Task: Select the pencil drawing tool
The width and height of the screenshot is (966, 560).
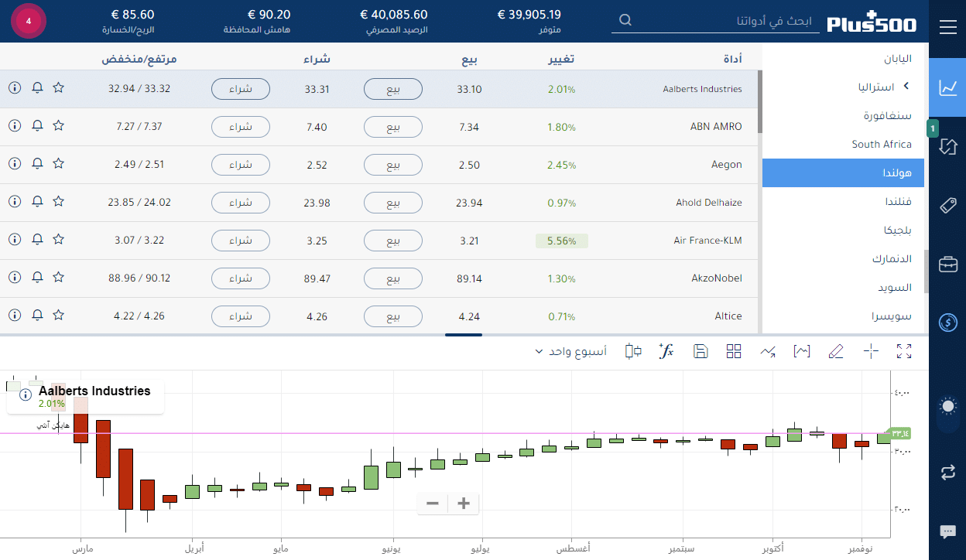Action: tap(835, 351)
